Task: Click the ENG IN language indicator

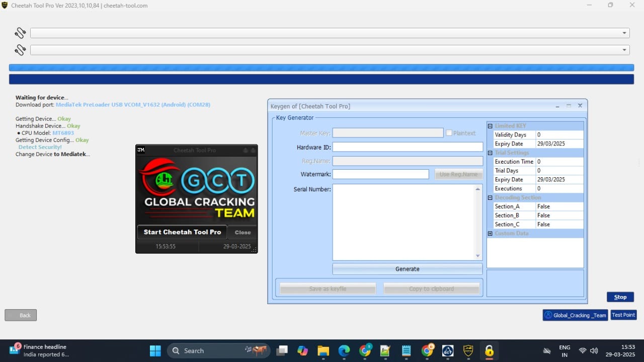Action: coord(565,351)
